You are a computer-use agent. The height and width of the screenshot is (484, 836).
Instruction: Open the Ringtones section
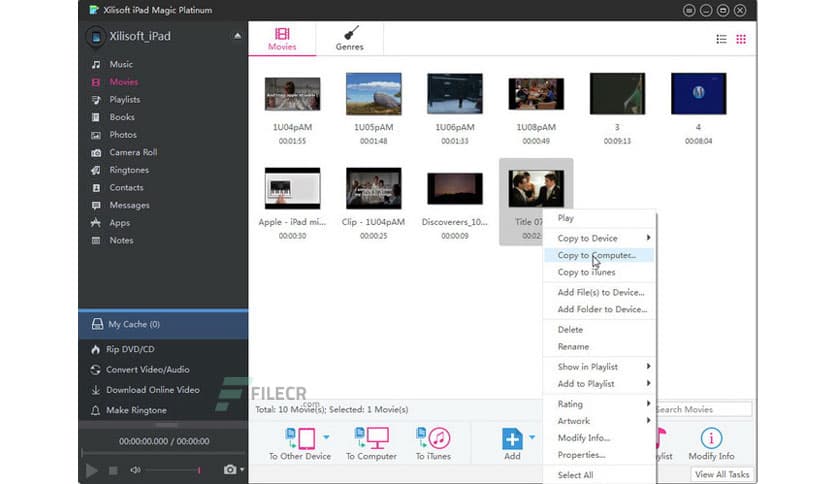click(x=128, y=170)
